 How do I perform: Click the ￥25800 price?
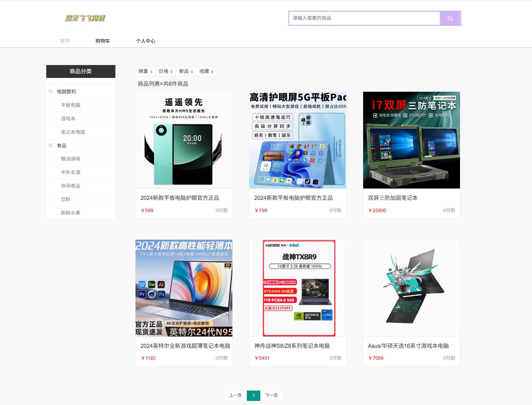click(377, 211)
